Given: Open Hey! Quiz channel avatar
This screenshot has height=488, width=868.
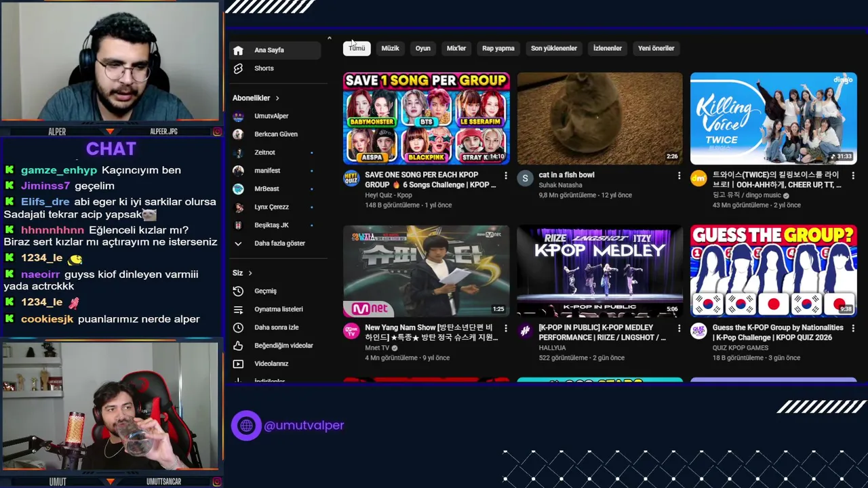Looking at the screenshot, I should tap(351, 178).
